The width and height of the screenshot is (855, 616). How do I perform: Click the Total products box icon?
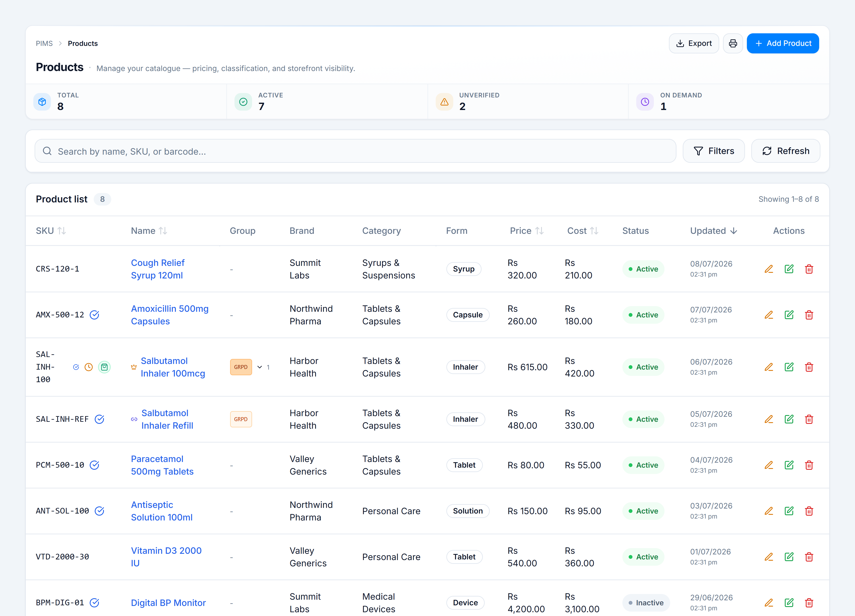42,102
